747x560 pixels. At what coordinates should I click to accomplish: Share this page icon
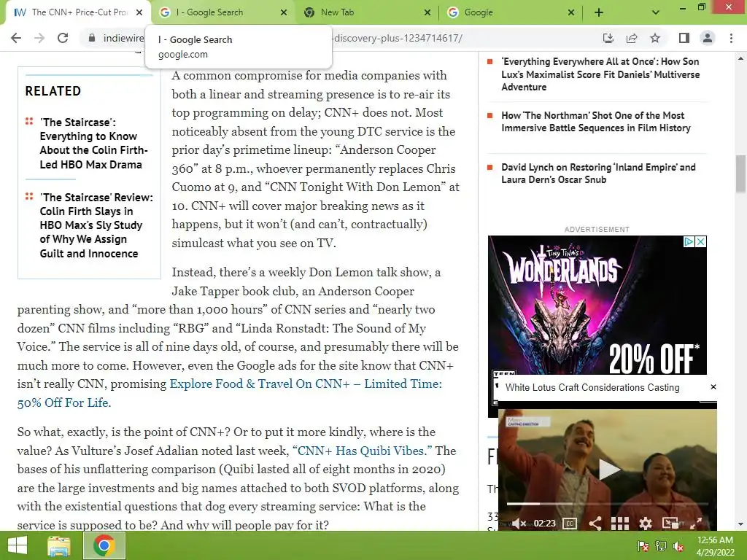[632, 38]
